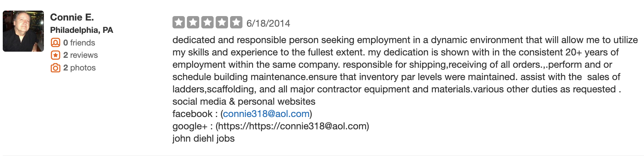Click the review paragraph starting 'dedicated and responsible'
Viewport: 644px width, 156px height.
[405, 64]
